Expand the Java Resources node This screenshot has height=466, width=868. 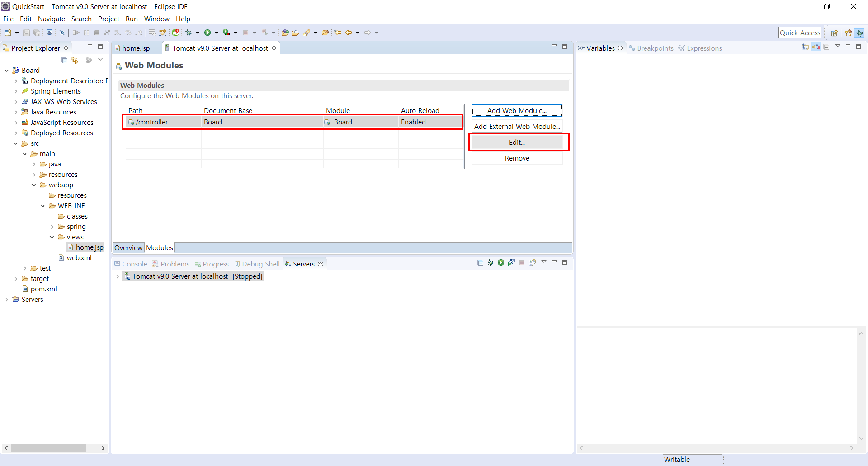(x=16, y=112)
